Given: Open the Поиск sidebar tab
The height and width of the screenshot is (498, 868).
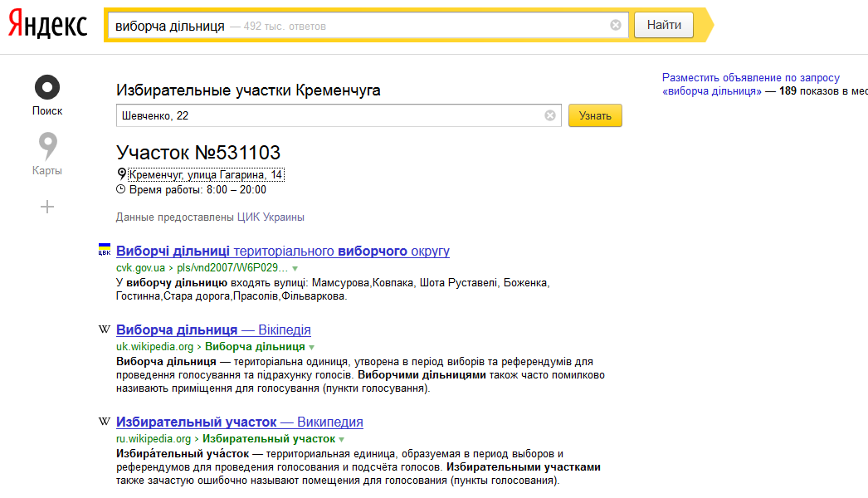Looking at the screenshot, I should pyautogui.click(x=47, y=95).
